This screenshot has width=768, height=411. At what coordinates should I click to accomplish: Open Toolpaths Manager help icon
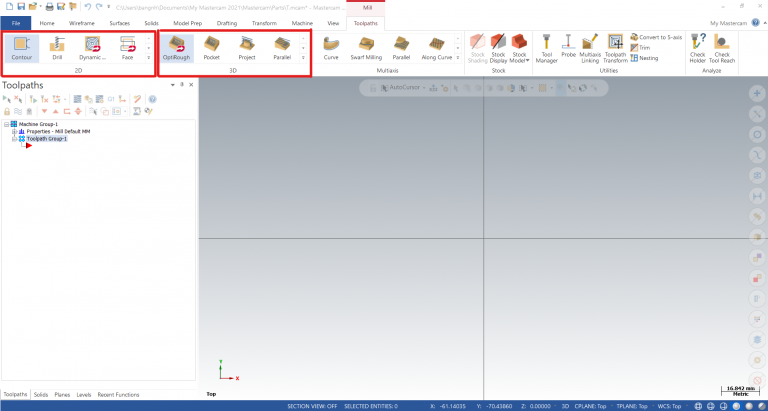(152, 99)
